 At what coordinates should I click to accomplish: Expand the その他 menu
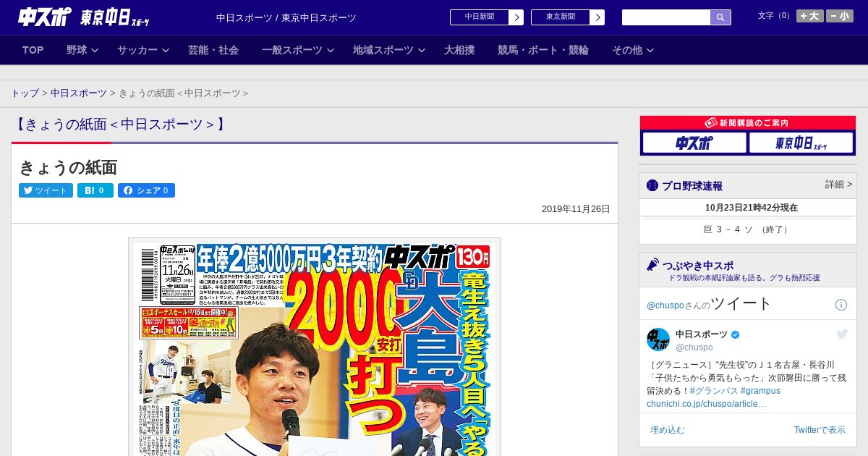tap(633, 50)
